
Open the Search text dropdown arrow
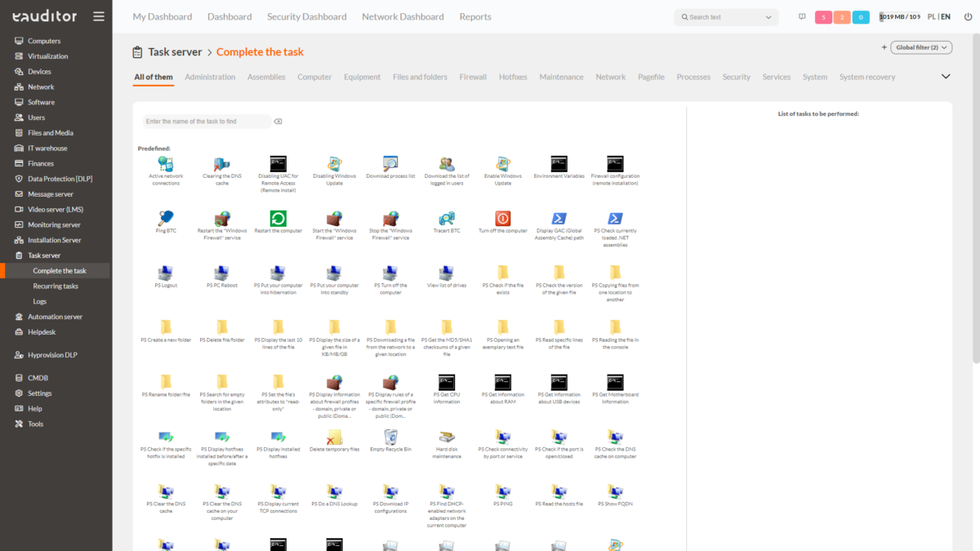(767, 16)
